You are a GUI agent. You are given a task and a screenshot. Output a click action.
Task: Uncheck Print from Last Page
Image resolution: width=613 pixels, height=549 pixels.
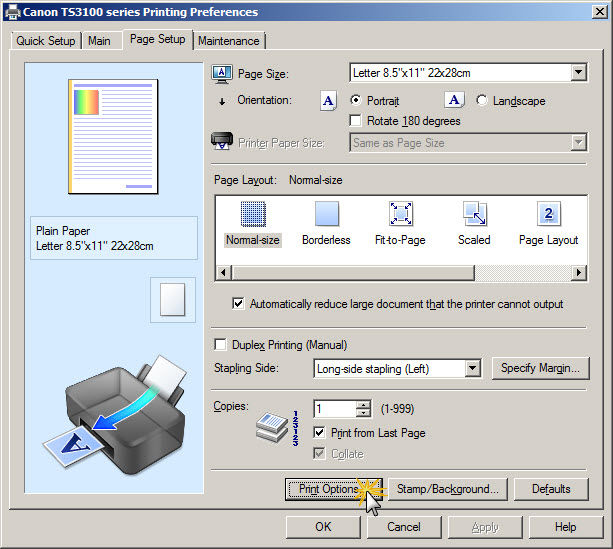pos(320,433)
